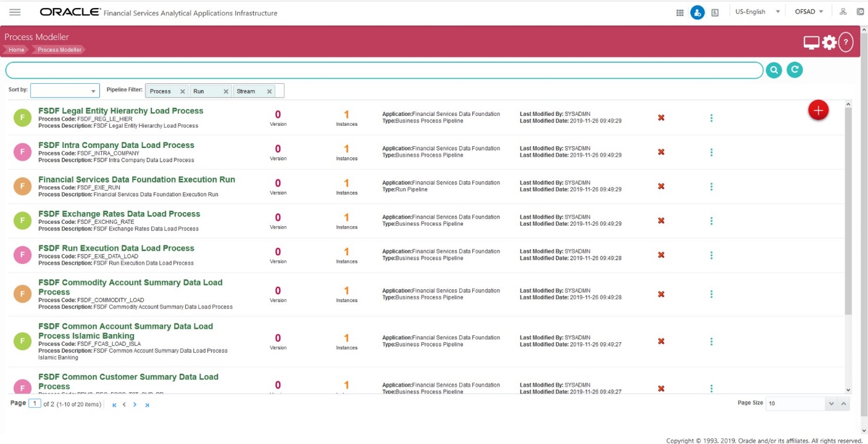Open the applications grid icon
Screen dimensions: 868x444
coord(680,12)
